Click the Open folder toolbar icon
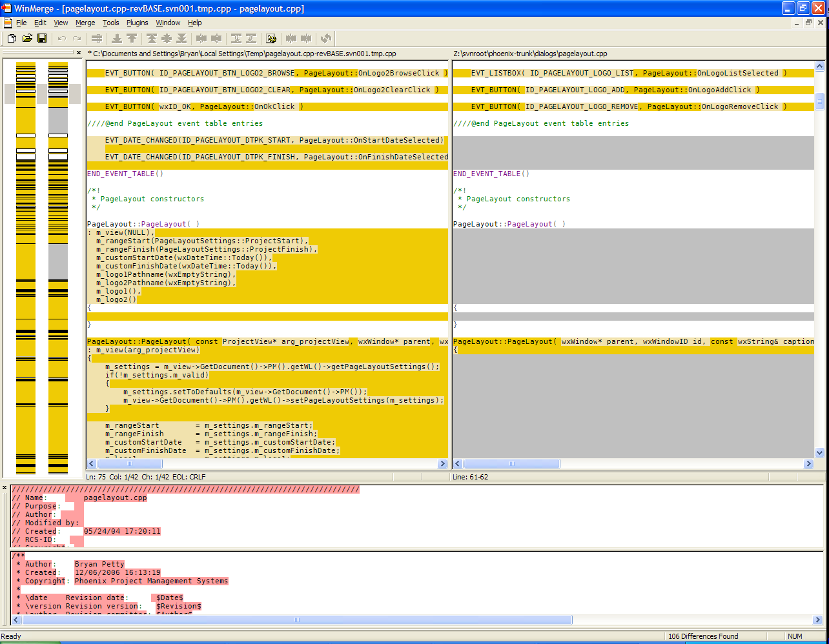829x644 pixels. (27, 39)
